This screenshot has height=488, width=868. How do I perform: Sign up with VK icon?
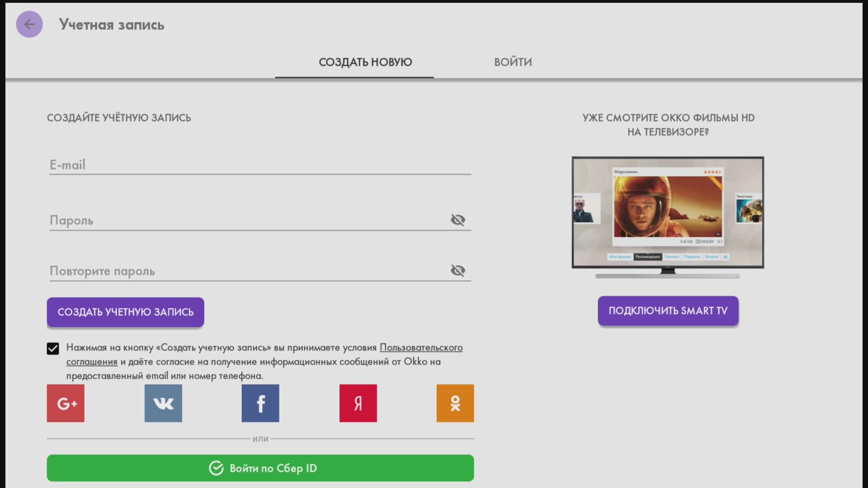click(163, 403)
